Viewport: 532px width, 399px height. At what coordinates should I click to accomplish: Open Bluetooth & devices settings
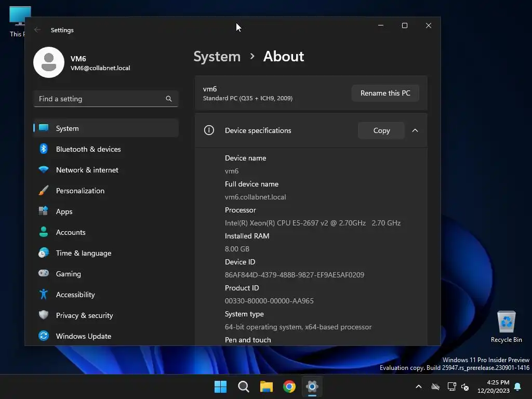pyautogui.click(x=106, y=149)
